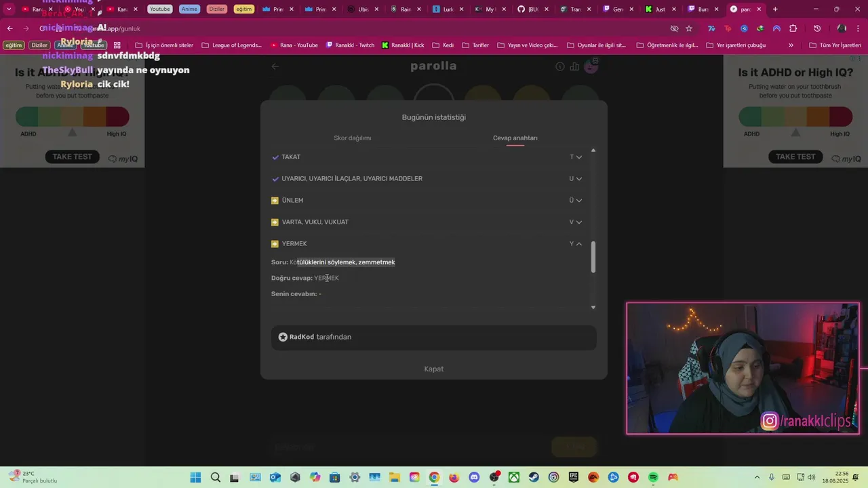The height and width of the screenshot is (488, 868).
Task: Open Windows taskbar search
Action: (216, 477)
